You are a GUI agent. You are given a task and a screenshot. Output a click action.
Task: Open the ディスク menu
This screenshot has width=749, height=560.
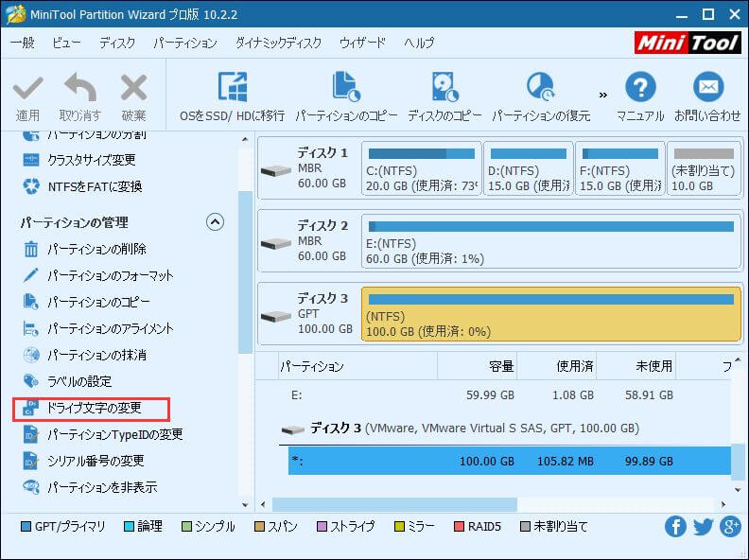click(x=117, y=43)
